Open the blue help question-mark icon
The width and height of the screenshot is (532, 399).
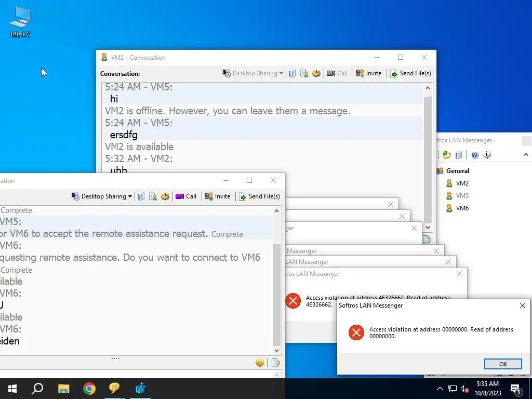tap(475, 155)
